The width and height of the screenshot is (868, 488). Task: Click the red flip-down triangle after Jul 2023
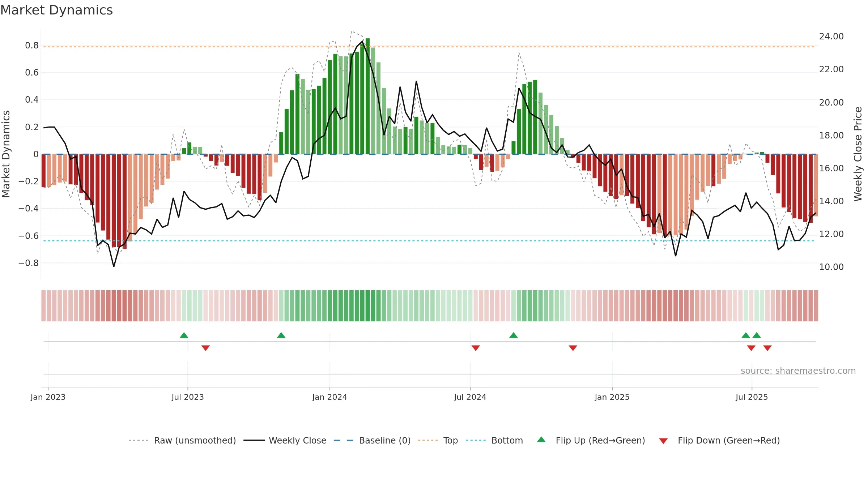pyautogui.click(x=205, y=348)
